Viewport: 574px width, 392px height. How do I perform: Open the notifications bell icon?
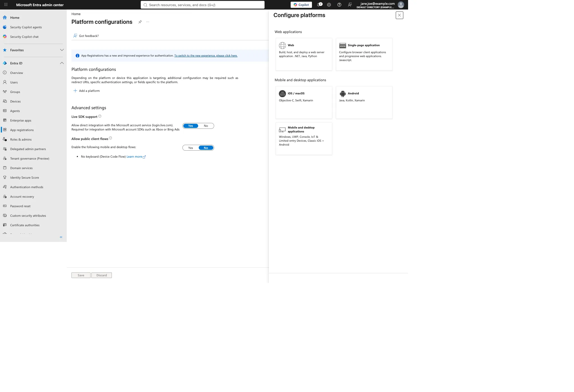[x=319, y=5]
